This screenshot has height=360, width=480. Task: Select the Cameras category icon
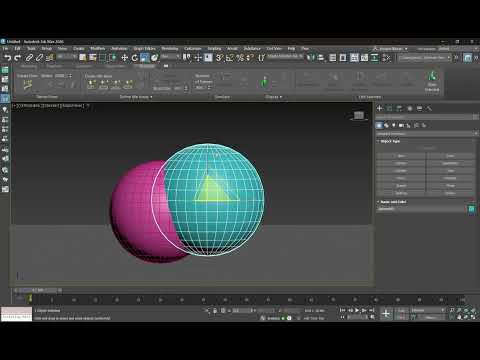[401, 125]
